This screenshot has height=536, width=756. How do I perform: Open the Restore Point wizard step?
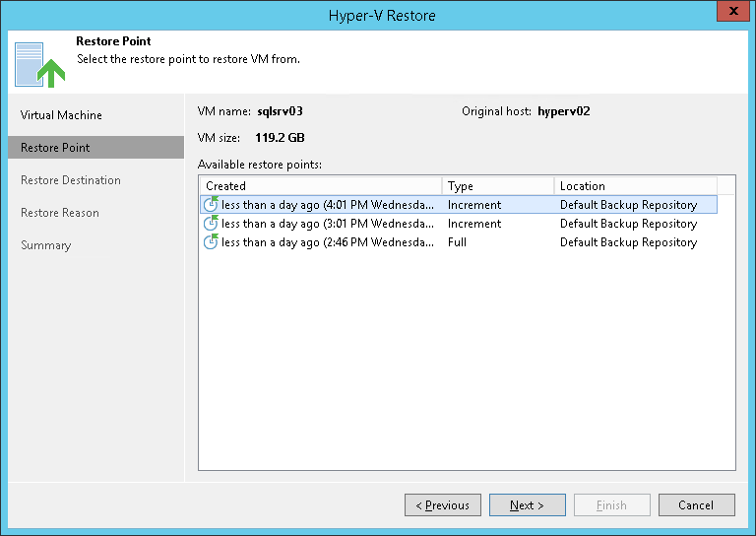click(55, 148)
